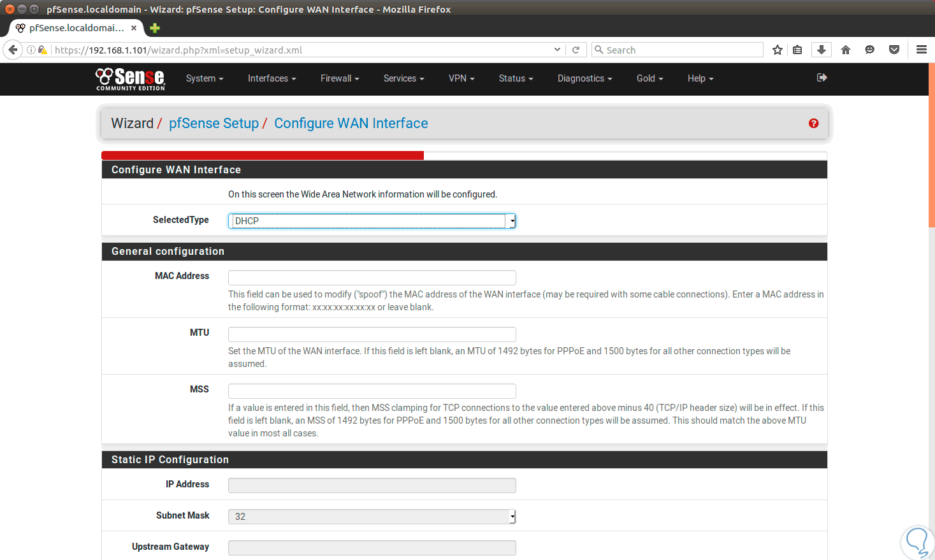Close the pfSense.localdomain browser tab
Viewport: 935px width, 560px height.
(x=134, y=28)
